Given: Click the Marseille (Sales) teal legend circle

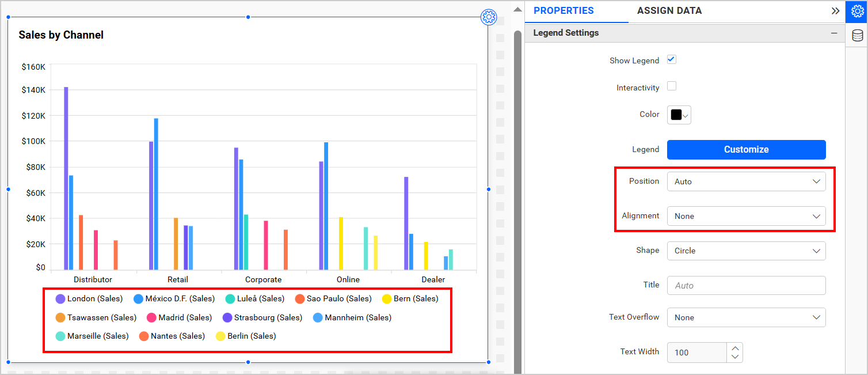Looking at the screenshot, I should point(60,336).
